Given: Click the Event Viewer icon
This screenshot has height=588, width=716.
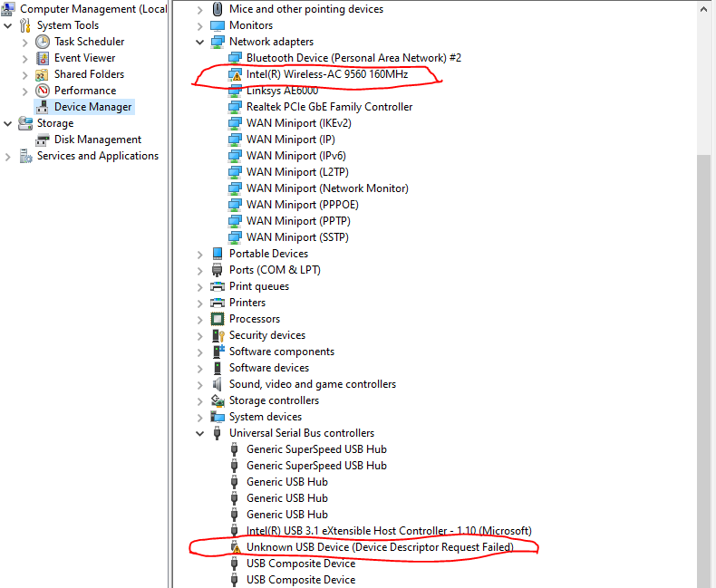Looking at the screenshot, I should coord(43,58).
